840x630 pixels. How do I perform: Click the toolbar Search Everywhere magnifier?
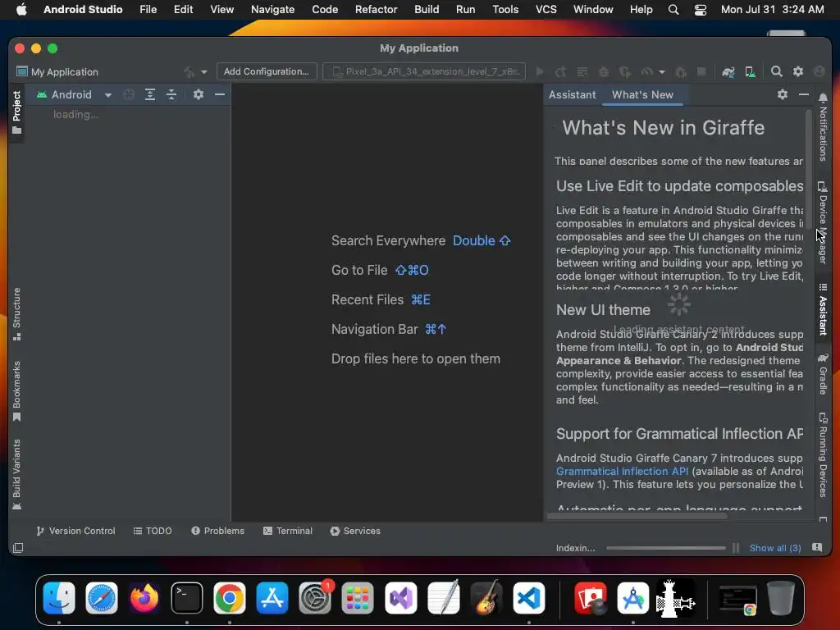point(776,71)
